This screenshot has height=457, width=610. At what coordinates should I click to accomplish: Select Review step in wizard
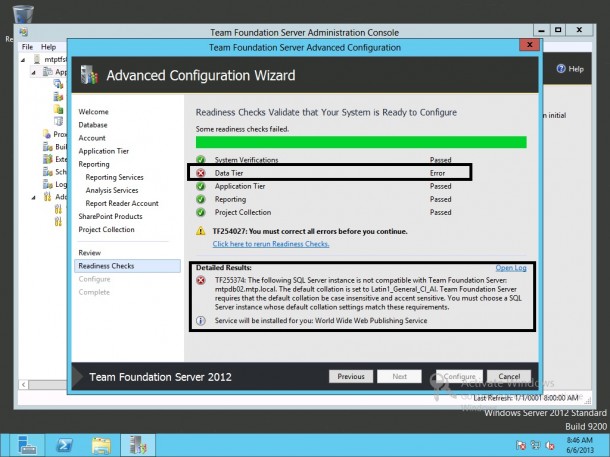click(89, 253)
